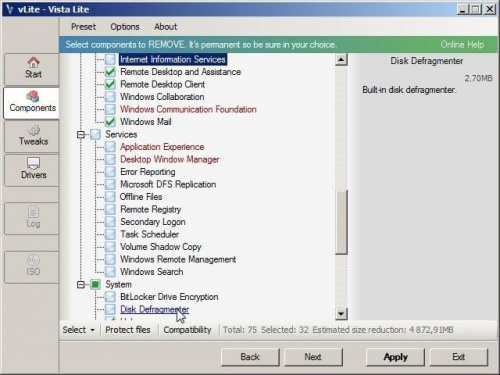
Task: Select the Windows Mail tree item
Action: tap(146, 122)
